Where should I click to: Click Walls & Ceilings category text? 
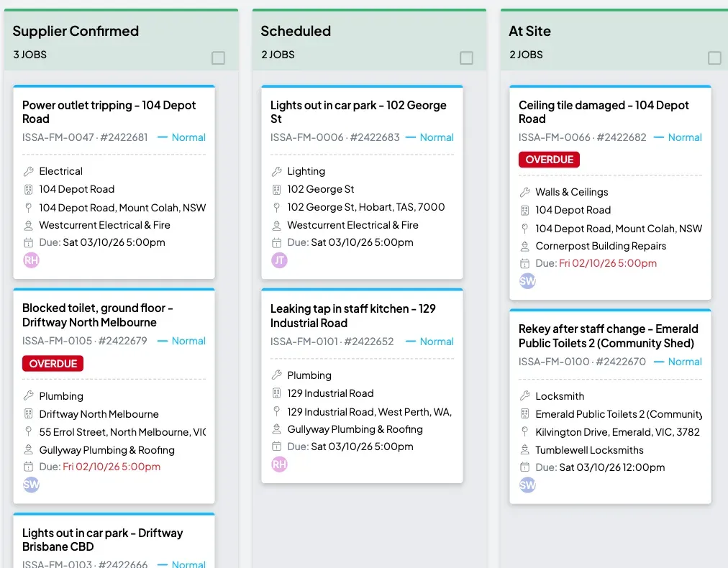[x=571, y=192]
